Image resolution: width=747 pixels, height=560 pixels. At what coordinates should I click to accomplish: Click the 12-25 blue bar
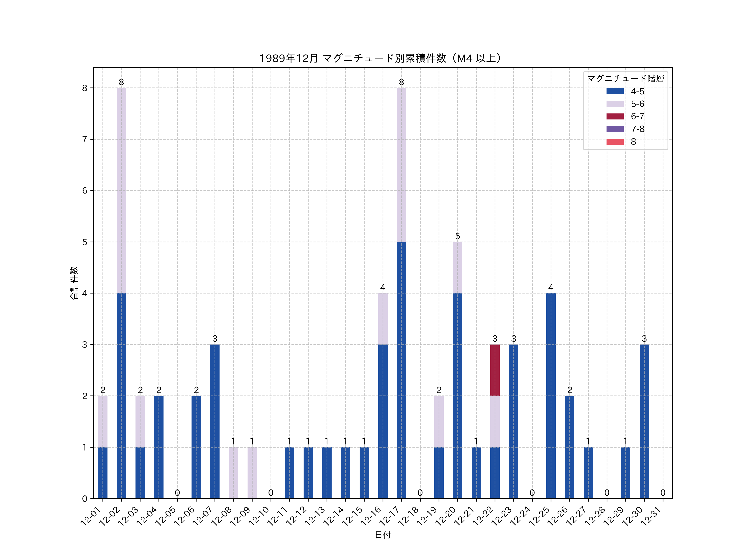(551, 396)
